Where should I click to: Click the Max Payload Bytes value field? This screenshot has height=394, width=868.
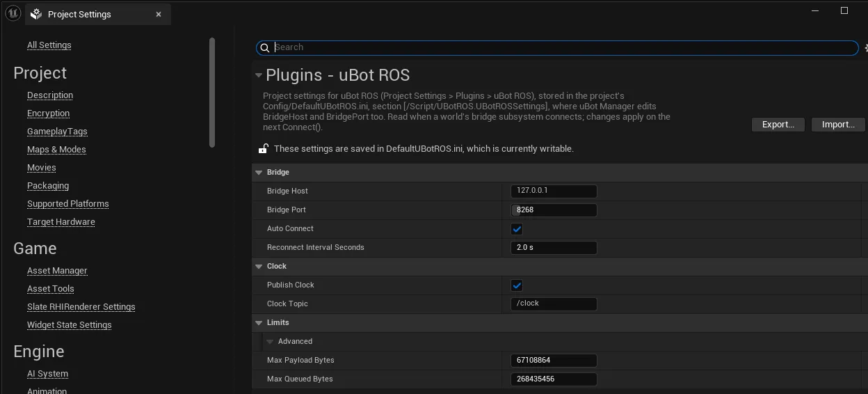click(554, 360)
